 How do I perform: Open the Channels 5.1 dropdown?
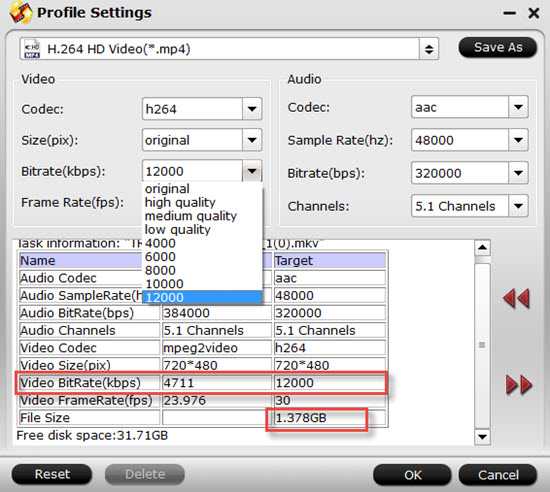click(518, 206)
